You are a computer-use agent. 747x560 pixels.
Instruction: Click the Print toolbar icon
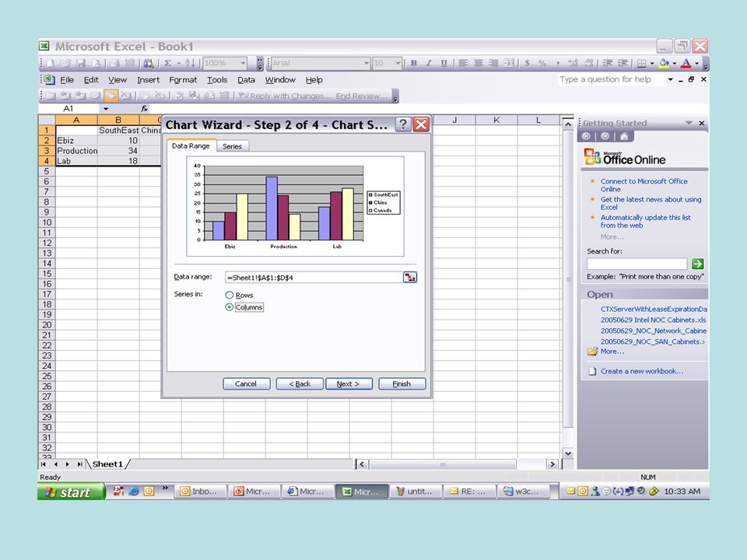(x=114, y=63)
